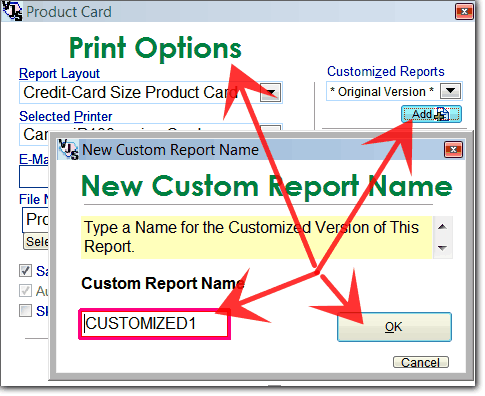Image resolution: width=485 pixels, height=396 pixels.
Task: Click the VJS icon in dialog title bar
Action: [x=69, y=149]
